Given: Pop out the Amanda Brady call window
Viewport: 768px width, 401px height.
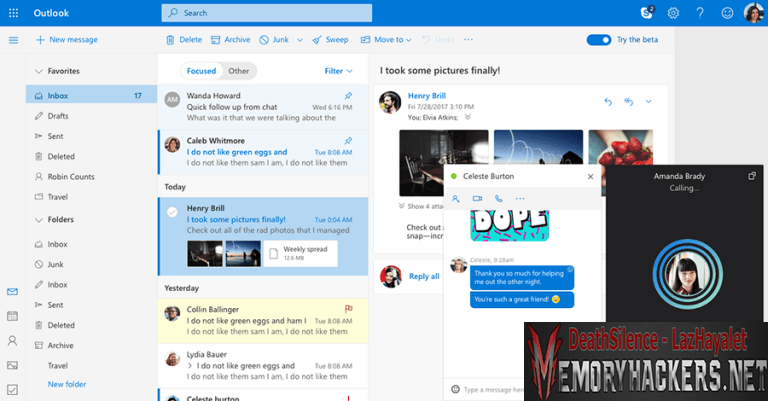Looking at the screenshot, I should click(752, 176).
